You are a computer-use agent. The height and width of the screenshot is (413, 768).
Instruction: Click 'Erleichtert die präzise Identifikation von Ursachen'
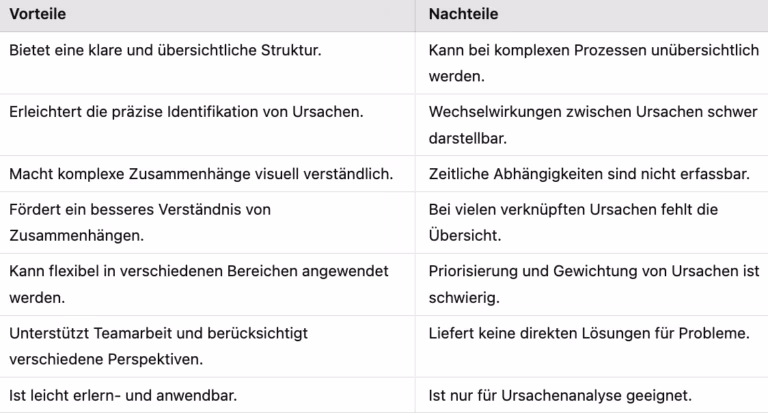coord(186,112)
